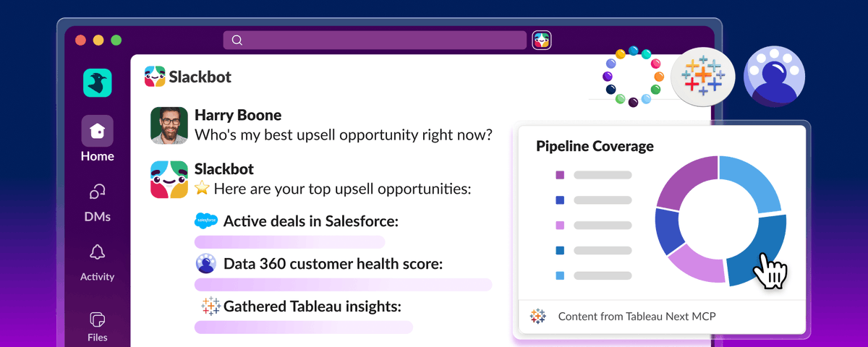Screen dimensions: 868x347
Task: Click Slackbot icon beside search bar
Action: [x=542, y=40]
